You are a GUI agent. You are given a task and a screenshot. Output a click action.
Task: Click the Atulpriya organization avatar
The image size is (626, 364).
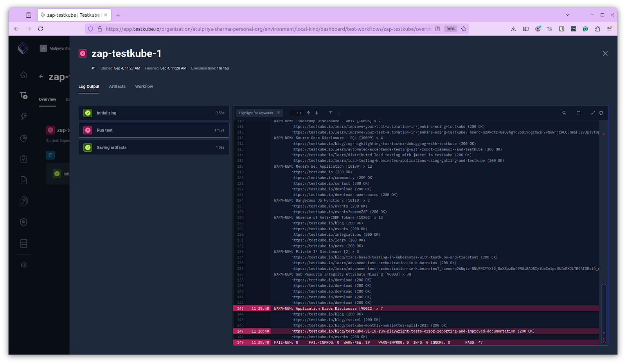click(43, 48)
